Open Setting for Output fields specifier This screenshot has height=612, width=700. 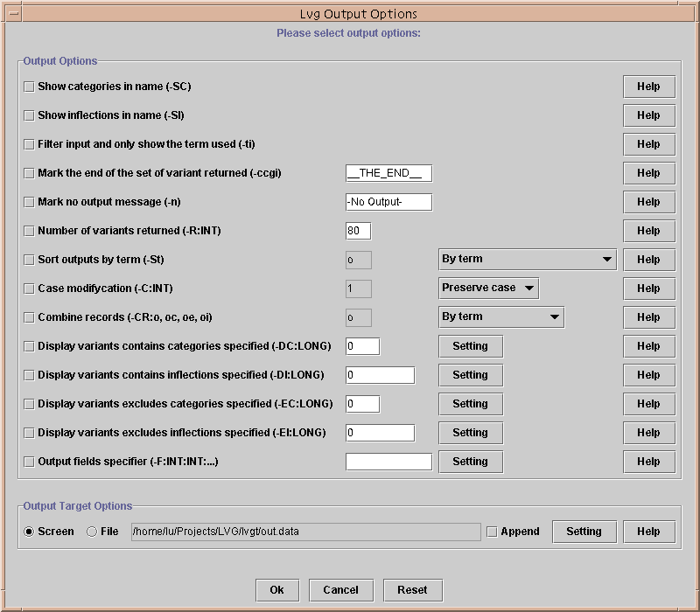click(x=470, y=462)
